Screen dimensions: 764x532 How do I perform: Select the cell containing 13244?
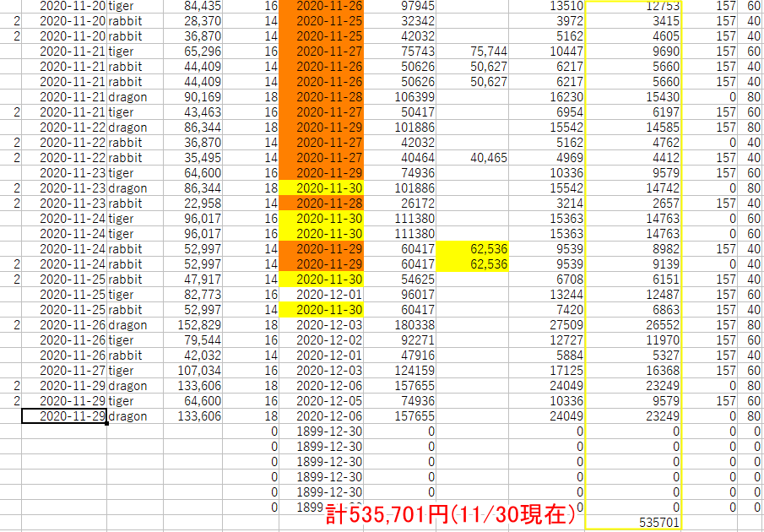pos(547,295)
